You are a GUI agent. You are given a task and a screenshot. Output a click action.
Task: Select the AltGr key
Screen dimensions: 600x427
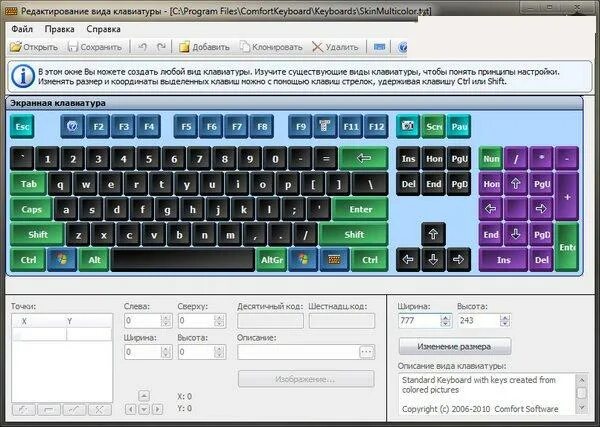point(272,259)
